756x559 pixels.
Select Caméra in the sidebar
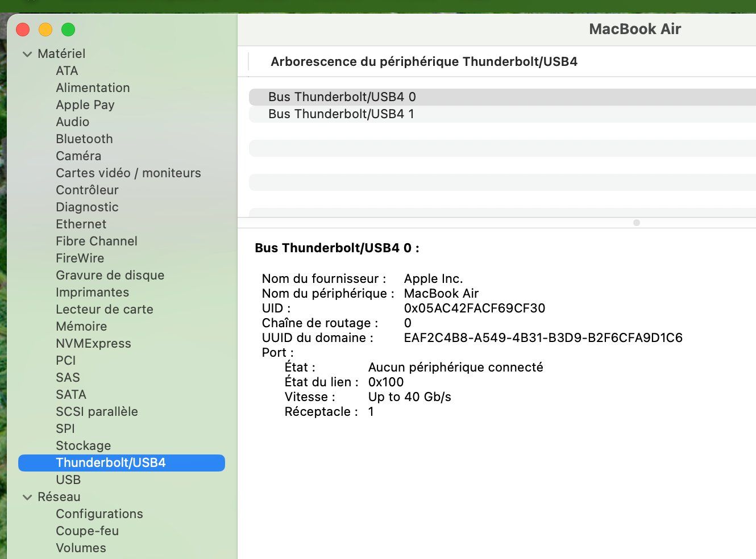pos(78,156)
